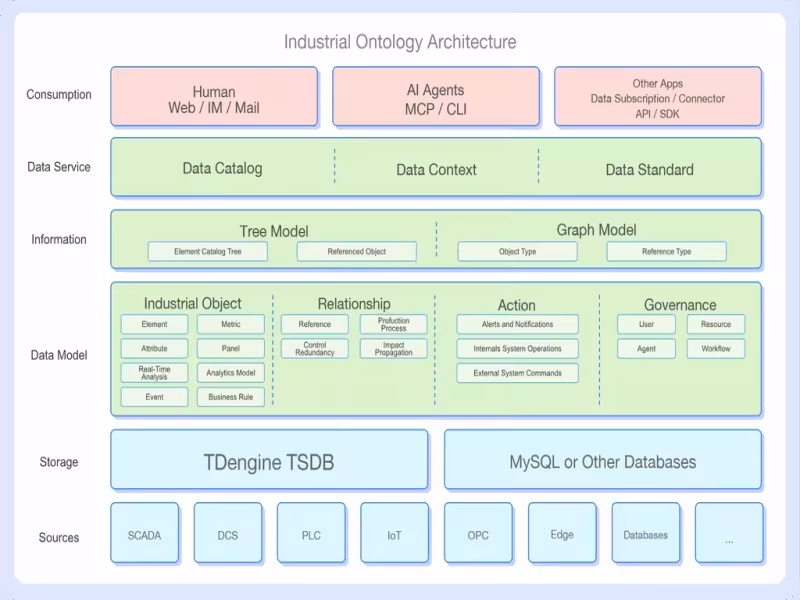Click the IoT source box
Image resolution: width=800 pixels, height=600 pixels.
coord(394,533)
